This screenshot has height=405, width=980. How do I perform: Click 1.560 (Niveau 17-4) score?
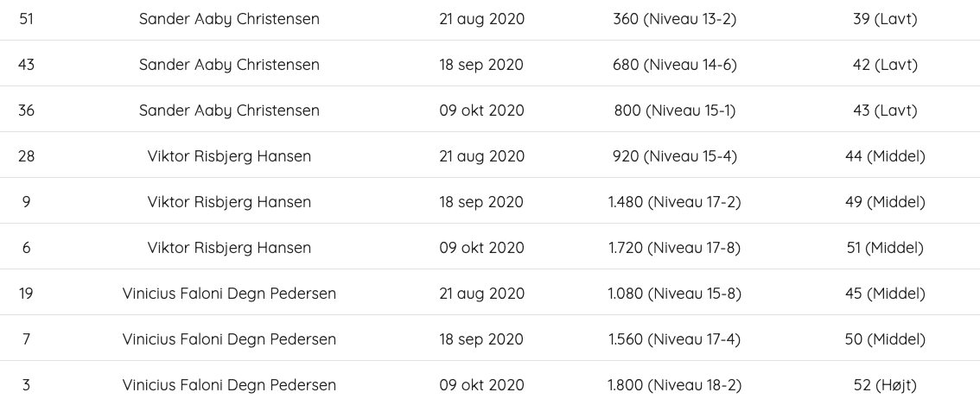coord(674,339)
